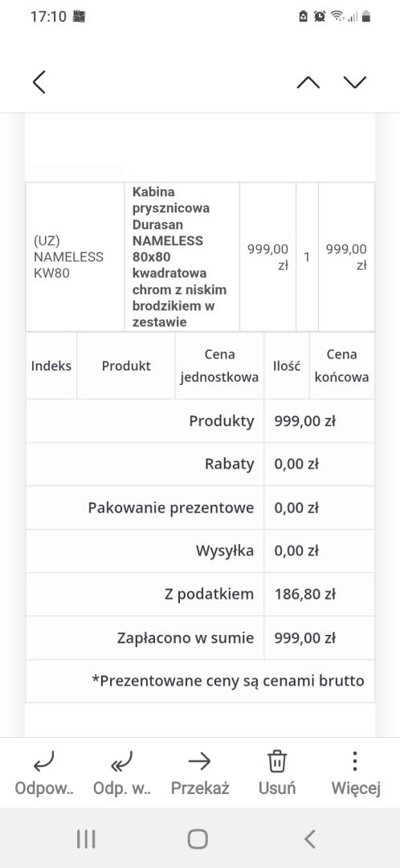This screenshot has width=400, height=868.
Task: Tap Android back navigation button
Action: tap(310, 839)
